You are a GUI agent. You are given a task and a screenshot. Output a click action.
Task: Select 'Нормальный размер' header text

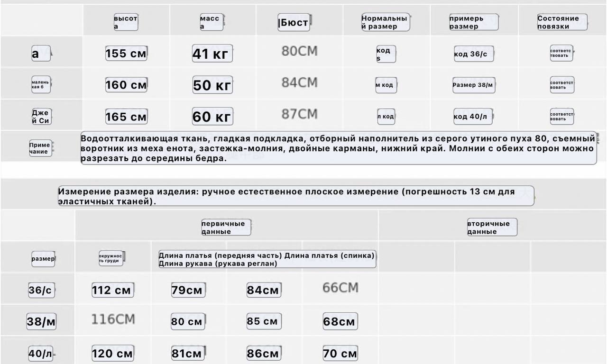(386, 22)
